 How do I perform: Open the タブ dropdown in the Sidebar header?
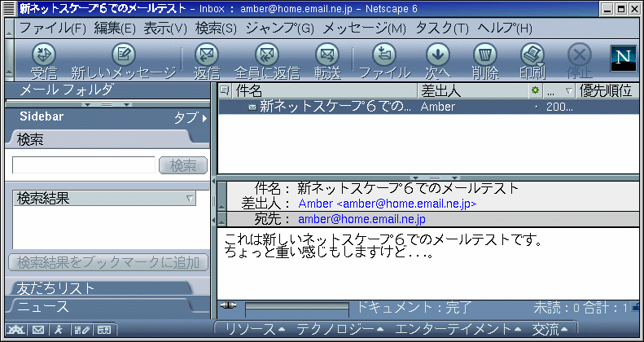click(191, 118)
